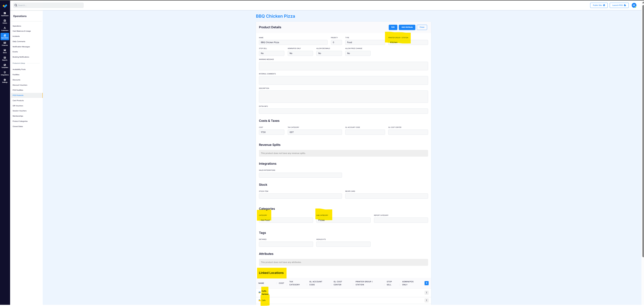Open Availability Pools in the sidebar
Image resolution: width=644 pixels, height=306 pixels.
(19, 69)
